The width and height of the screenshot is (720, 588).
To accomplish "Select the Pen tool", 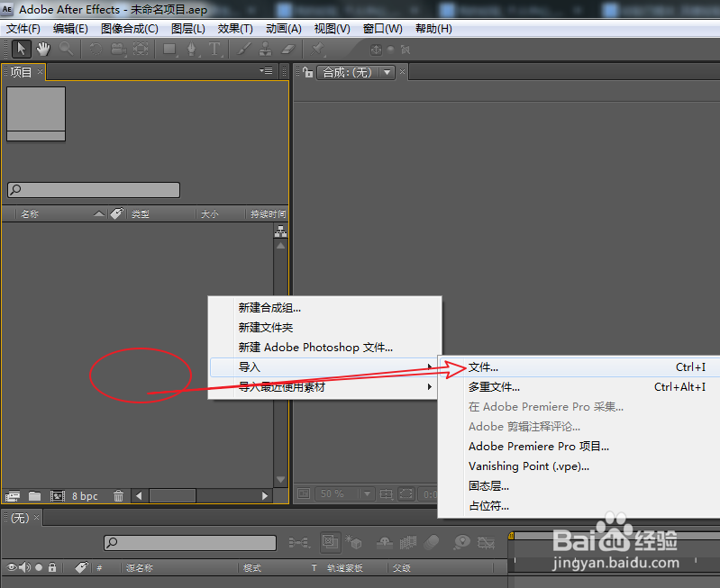I will point(192,49).
